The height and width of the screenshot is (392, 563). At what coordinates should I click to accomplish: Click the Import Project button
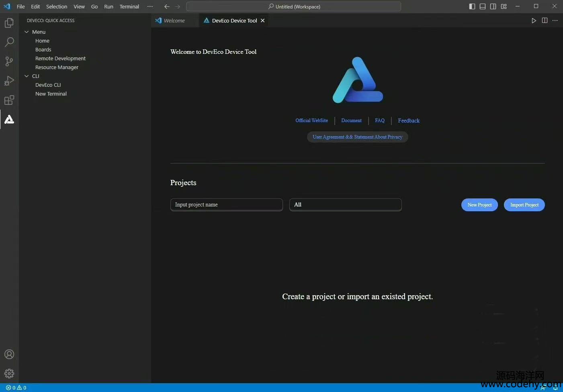(524, 205)
